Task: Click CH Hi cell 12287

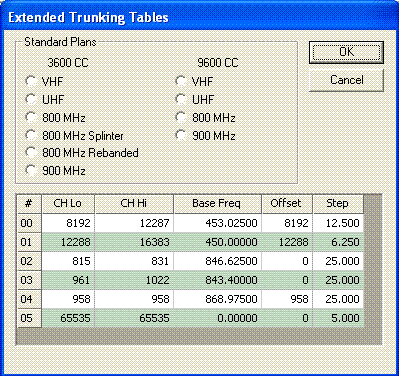Action: click(x=134, y=223)
